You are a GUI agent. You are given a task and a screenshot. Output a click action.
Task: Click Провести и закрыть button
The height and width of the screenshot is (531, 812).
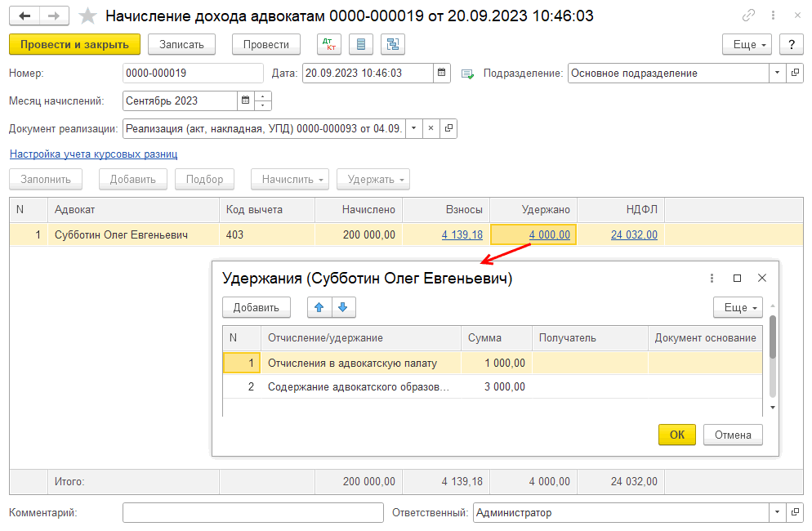tap(74, 44)
